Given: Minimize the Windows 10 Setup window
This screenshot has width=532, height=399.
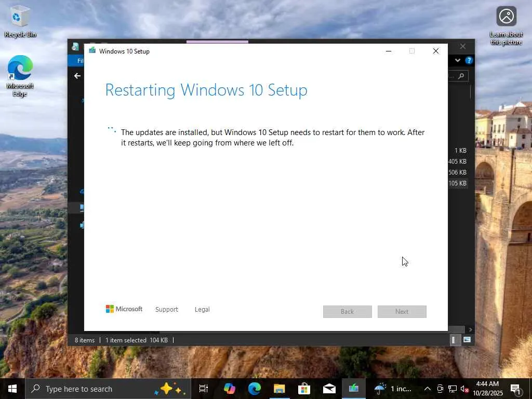Looking at the screenshot, I should pos(389,51).
